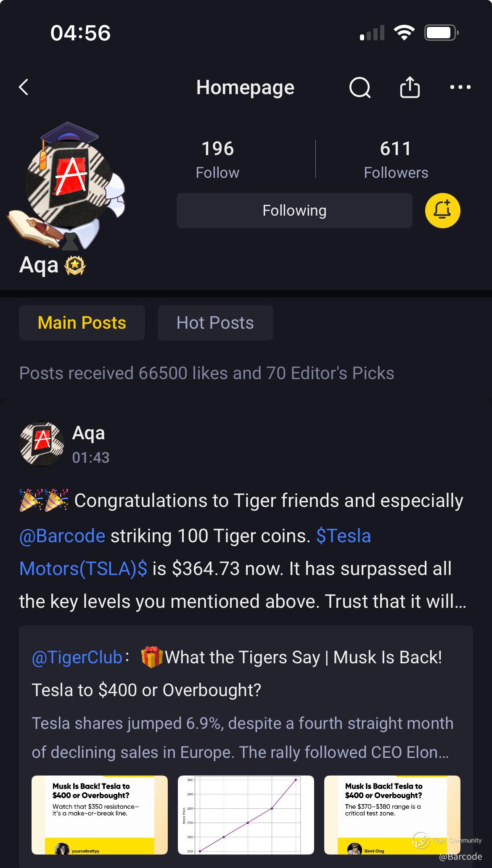
Task: Open the stock price line chart thumbnail
Action: pos(246,815)
